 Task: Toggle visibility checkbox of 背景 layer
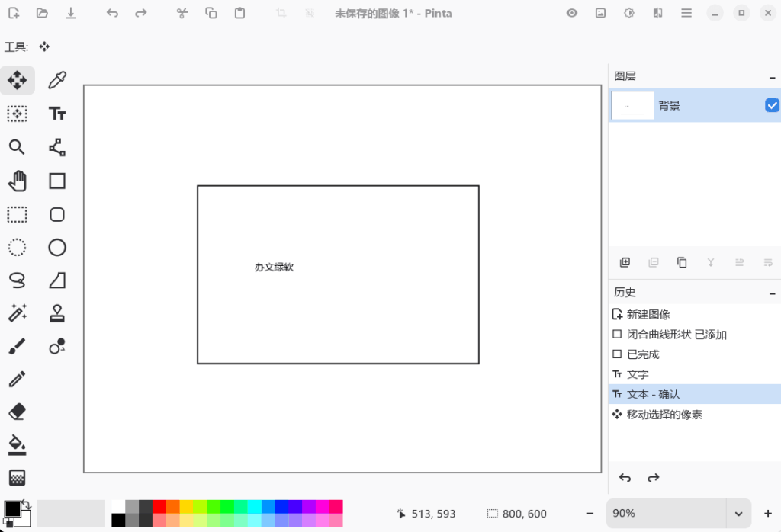tap(772, 105)
